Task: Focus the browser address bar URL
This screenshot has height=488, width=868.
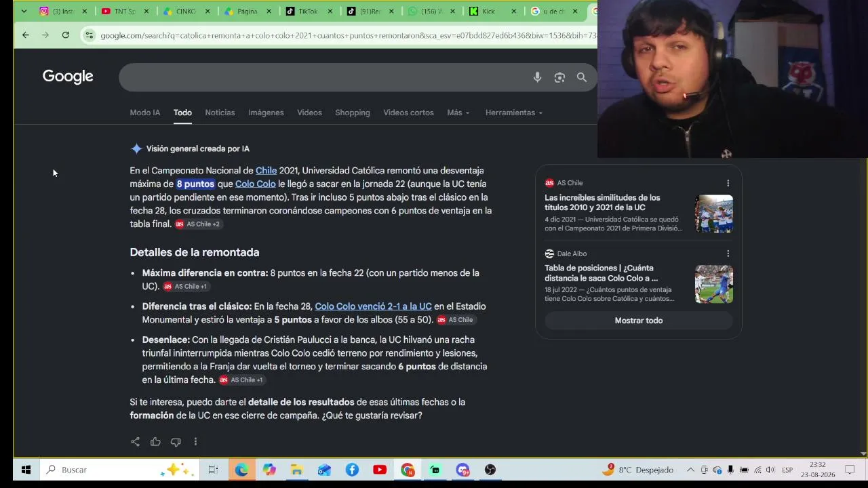Action: pyautogui.click(x=348, y=35)
